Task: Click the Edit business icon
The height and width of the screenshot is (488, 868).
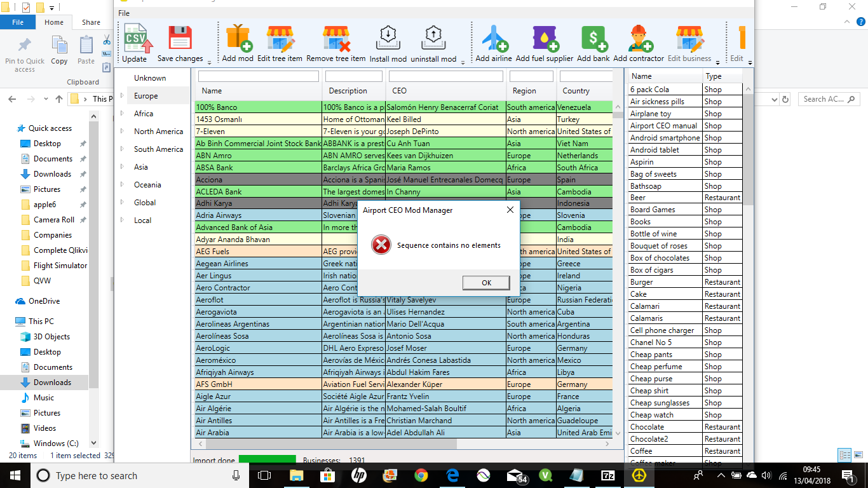Action: click(x=689, y=38)
